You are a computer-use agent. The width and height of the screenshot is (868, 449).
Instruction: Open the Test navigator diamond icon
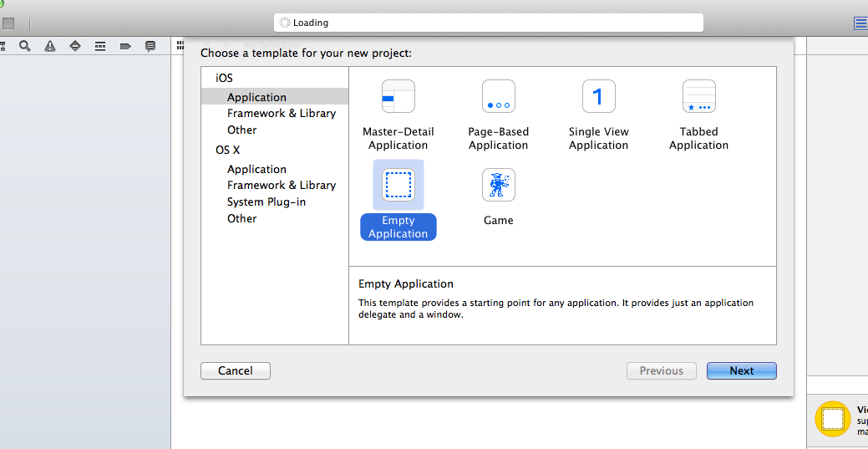(75, 46)
